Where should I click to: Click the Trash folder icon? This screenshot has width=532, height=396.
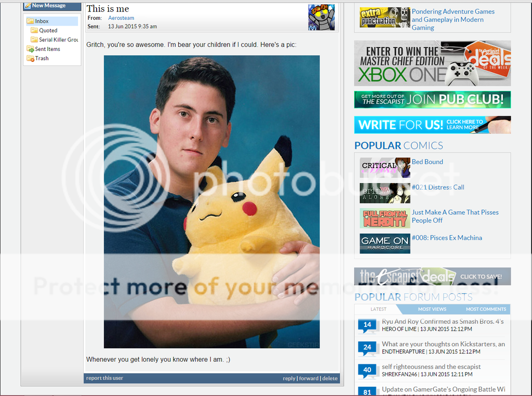[x=30, y=58]
